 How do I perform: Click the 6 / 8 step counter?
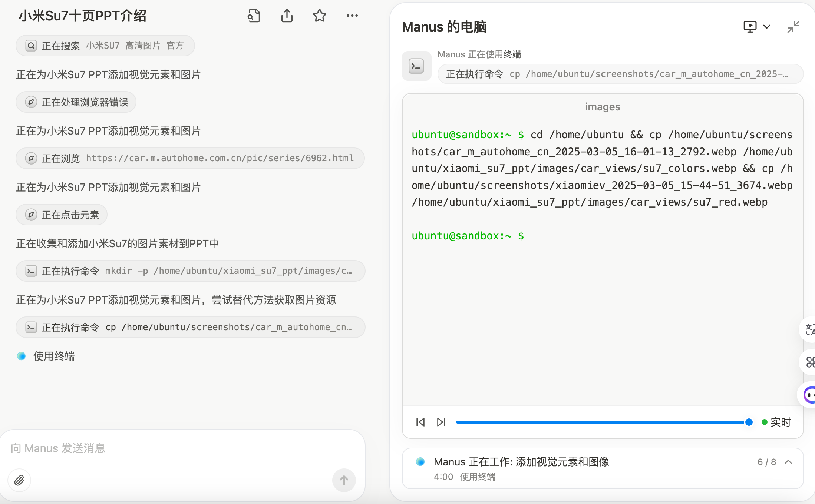click(x=766, y=462)
